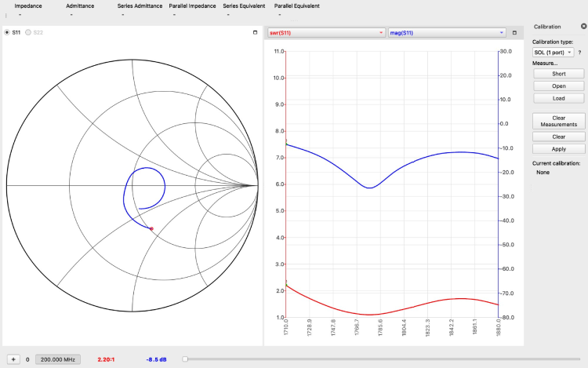Click red marker dot on Smith chart
Screen dimensions: 588x368
pos(151,228)
